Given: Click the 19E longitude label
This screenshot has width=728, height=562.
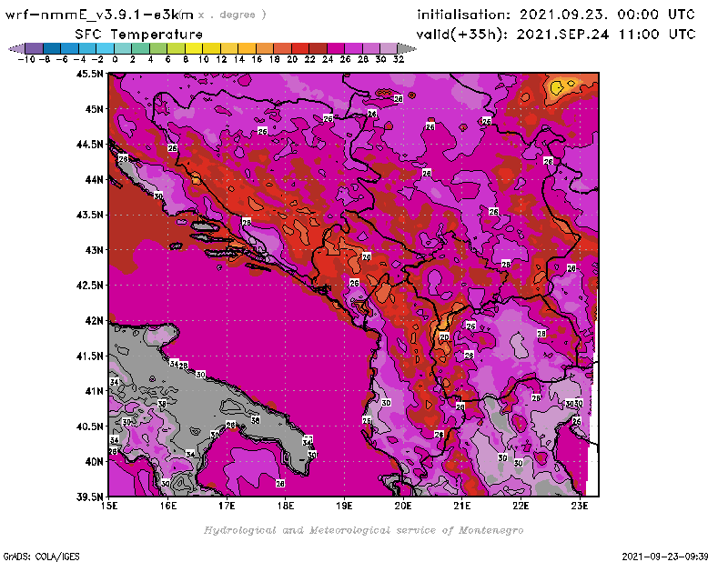Looking at the screenshot, I should coord(344,506).
